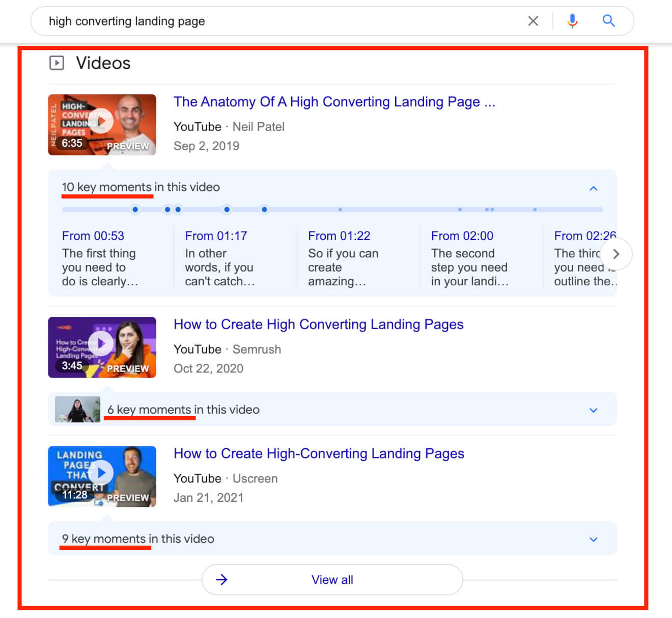Jump to key moment From 01:22
The height and width of the screenshot is (618, 672).
(x=339, y=236)
